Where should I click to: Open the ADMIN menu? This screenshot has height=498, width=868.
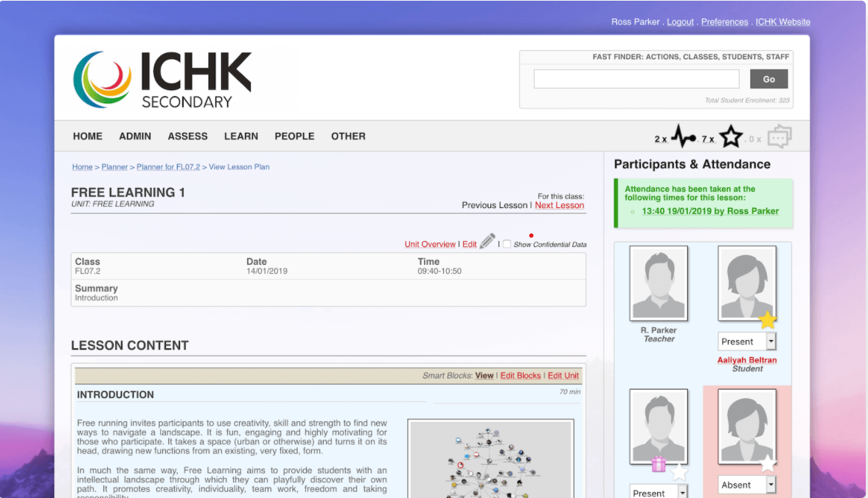tap(135, 136)
